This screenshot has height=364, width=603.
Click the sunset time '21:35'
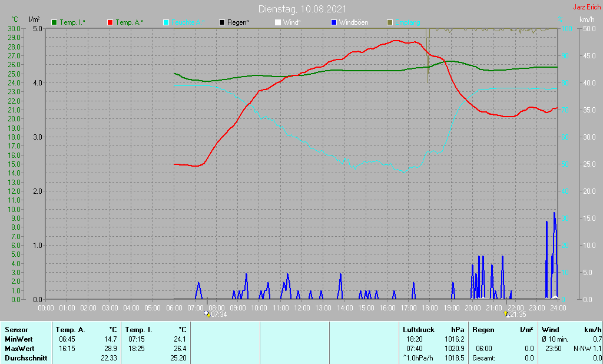(518, 315)
